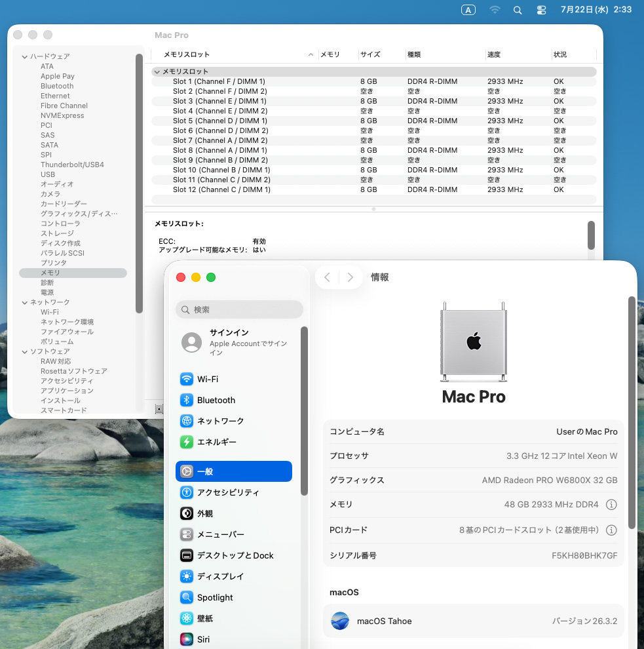Go back in System Settings

pos(327,277)
